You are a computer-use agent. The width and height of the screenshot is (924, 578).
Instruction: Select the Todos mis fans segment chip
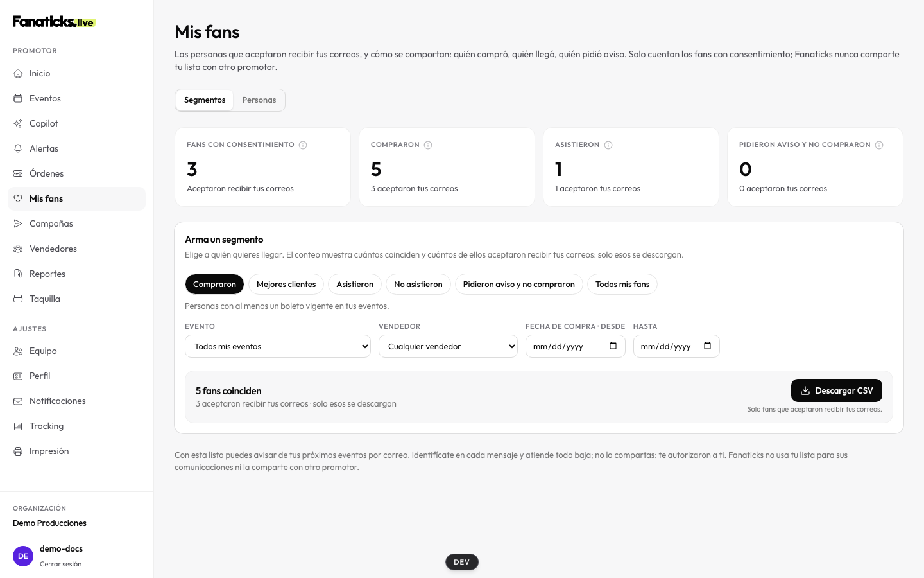[622, 285]
